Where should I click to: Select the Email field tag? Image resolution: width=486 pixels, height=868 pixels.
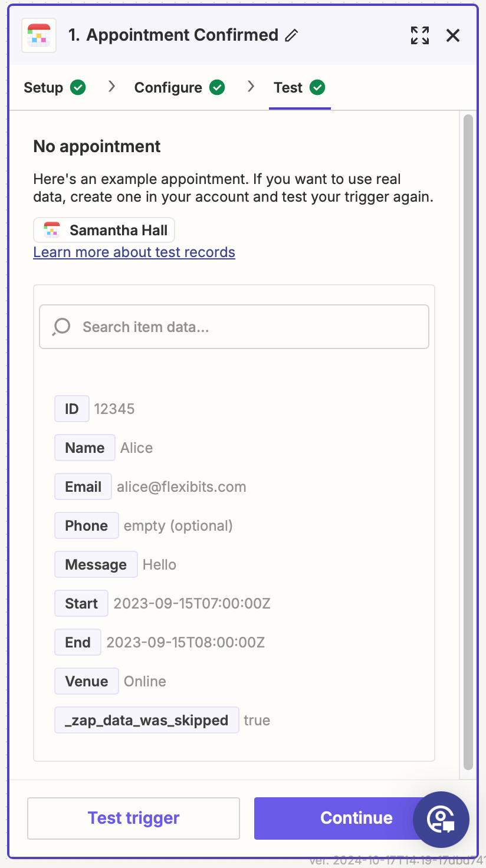tap(83, 486)
